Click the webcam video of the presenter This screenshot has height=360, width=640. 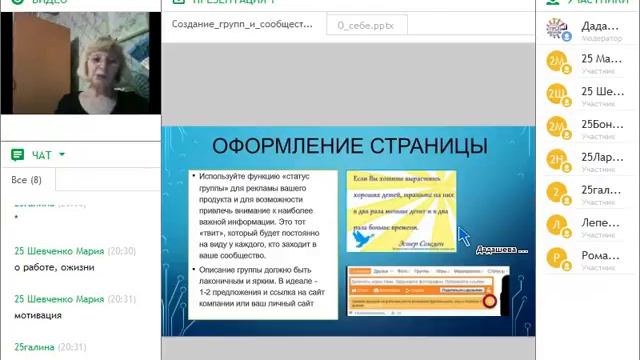(81, 63)
